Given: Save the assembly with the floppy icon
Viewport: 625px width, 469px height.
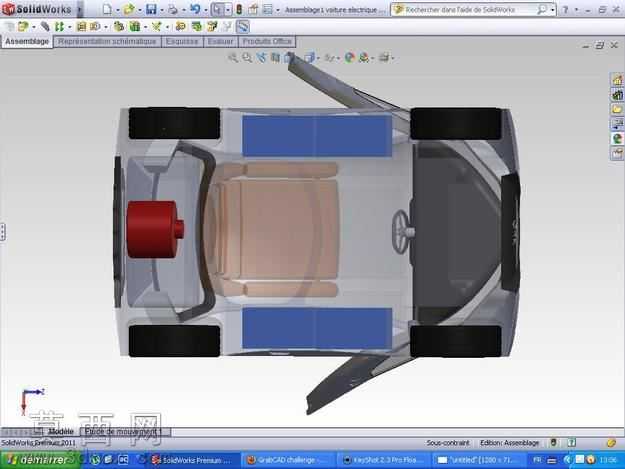Looking at the screenshot, I should point(151,9).
